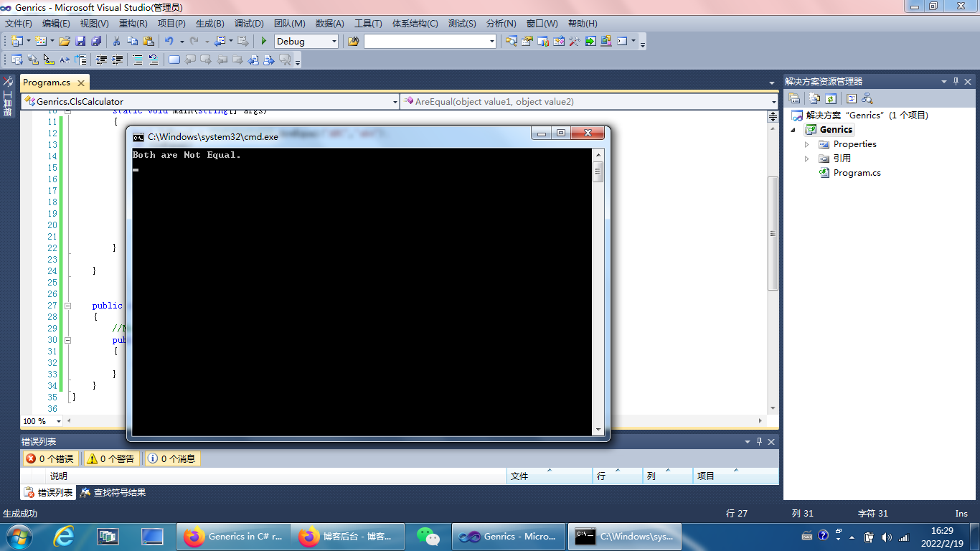Click the Paste toolbar icon
This screenshot has width=980, height=551.
(x=149, y=41)
